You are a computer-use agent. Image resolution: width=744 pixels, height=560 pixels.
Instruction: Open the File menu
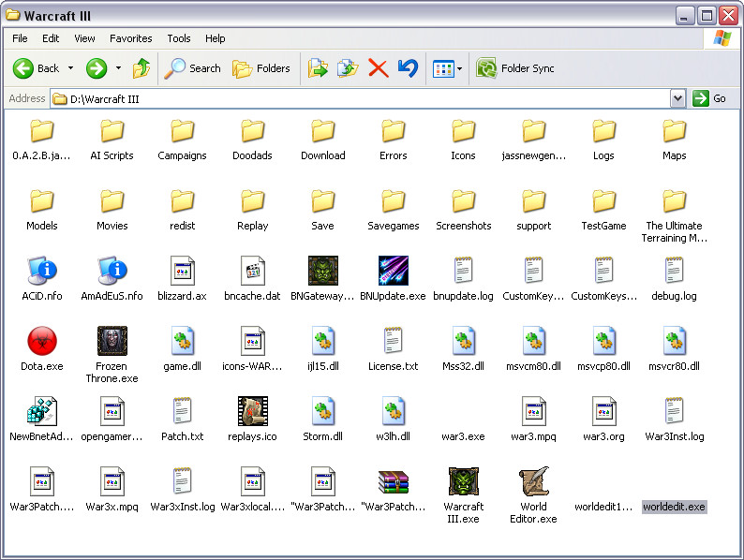point(20,38)
